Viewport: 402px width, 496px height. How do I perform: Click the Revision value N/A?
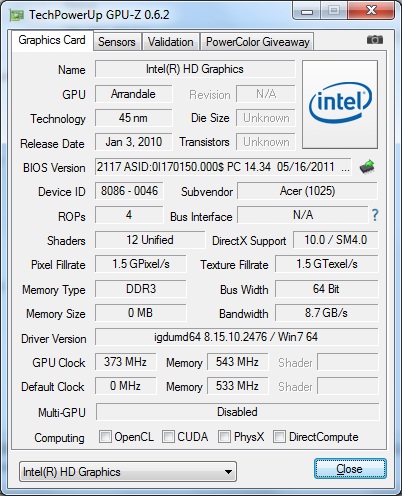(266, 94)
